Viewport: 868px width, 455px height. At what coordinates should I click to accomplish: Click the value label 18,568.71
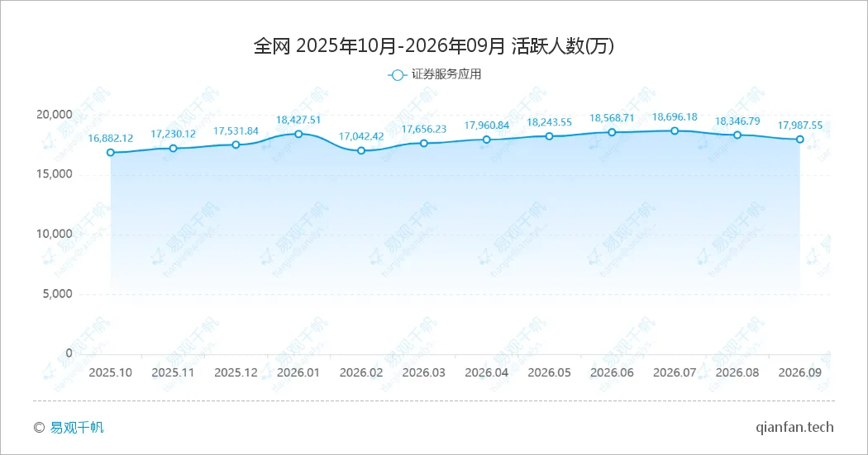(x=612, y=118)
